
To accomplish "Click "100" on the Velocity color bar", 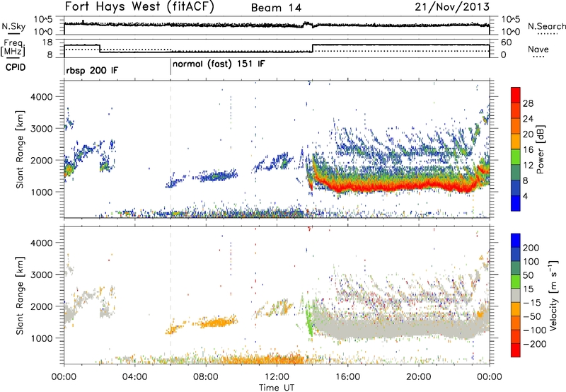I will tap(531, 261).
